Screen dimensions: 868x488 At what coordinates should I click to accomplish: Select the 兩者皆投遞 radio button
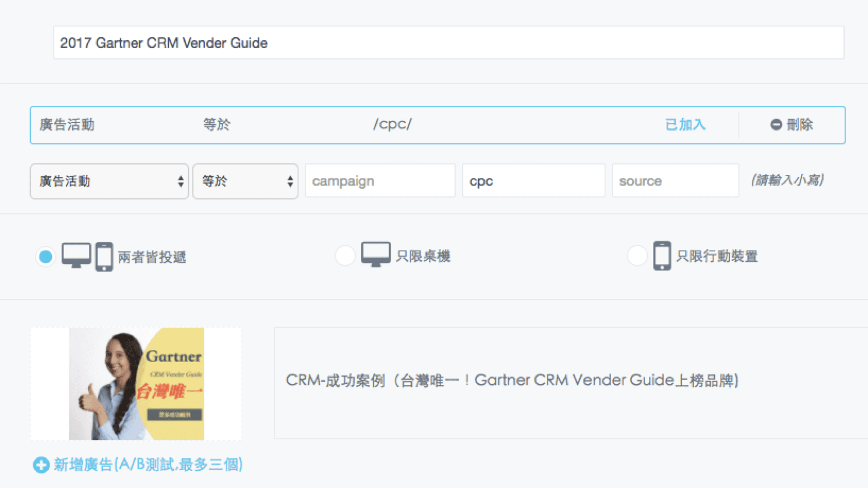[x=45, y=257]
